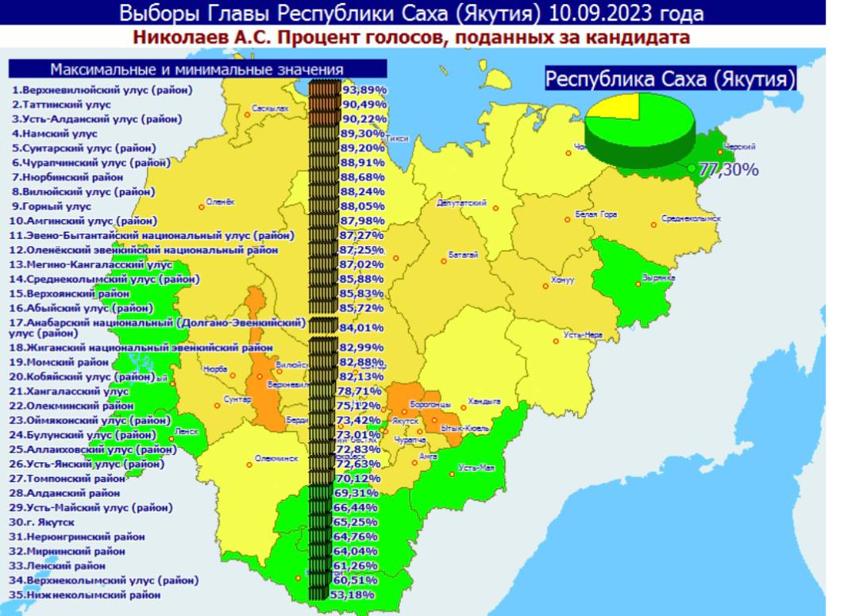Click the Усть-Мая settlement marker
848x616 pixels.
(x=452, y=473)
